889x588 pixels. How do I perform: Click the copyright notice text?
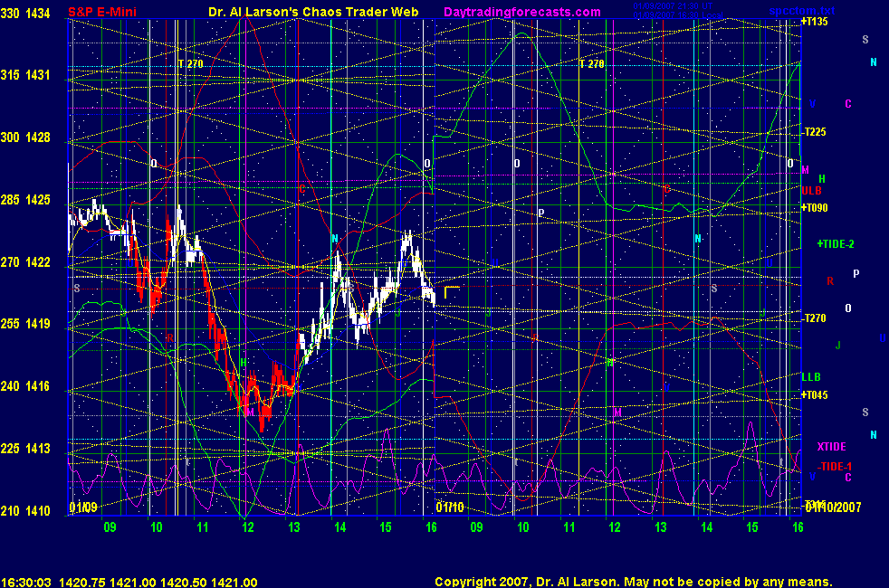pos(634,582)
